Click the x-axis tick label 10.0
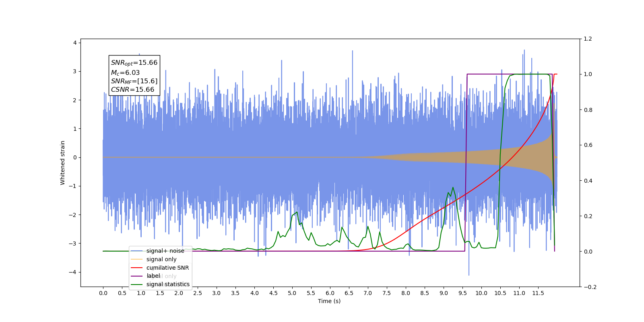Image resolution: width=644 pixels, height=322 pixels. coord(481,293)
